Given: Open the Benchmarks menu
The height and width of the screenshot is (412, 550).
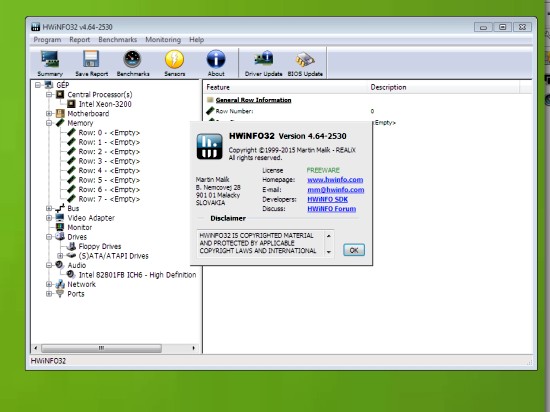Looking at the screenshot, I should pyautogui.click(x=118, y=40).
